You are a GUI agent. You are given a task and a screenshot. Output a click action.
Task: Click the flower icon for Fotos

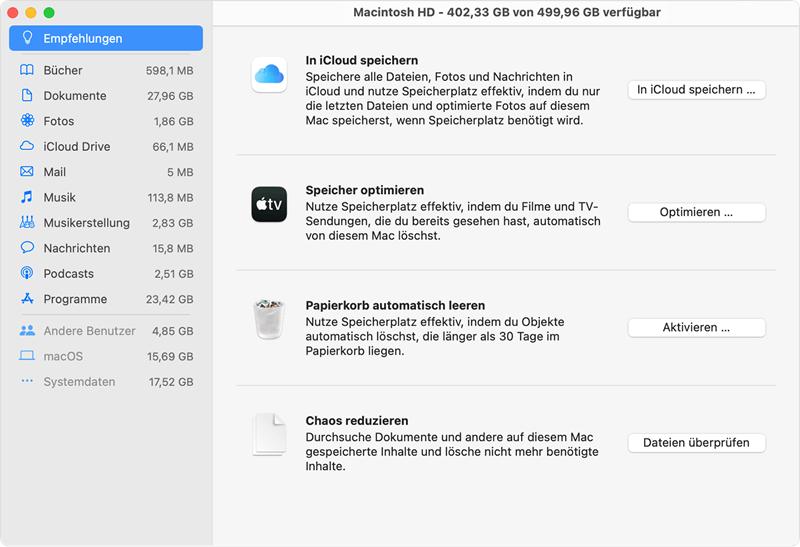[x=27, y=120]
